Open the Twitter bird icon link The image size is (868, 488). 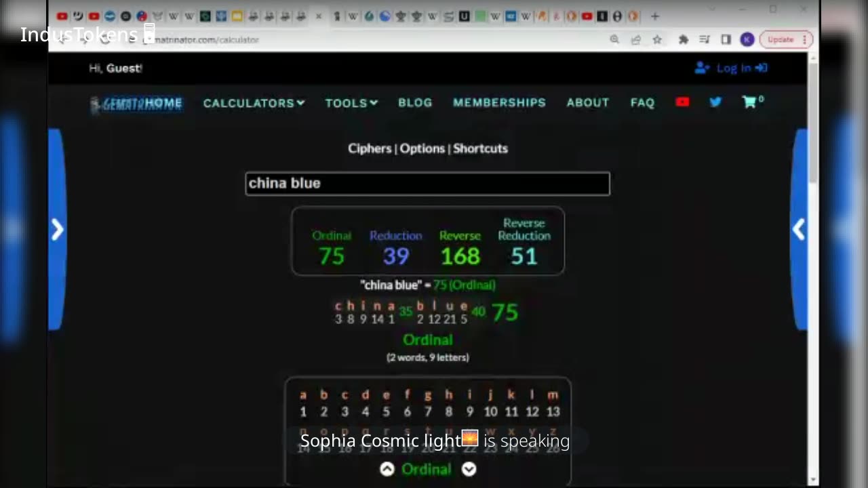pos(715,102)
